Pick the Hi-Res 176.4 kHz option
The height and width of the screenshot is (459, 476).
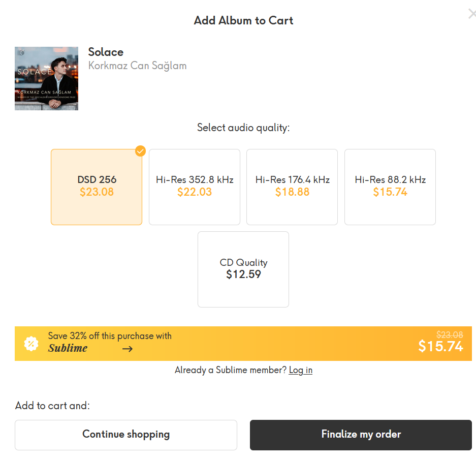(292, 187)
